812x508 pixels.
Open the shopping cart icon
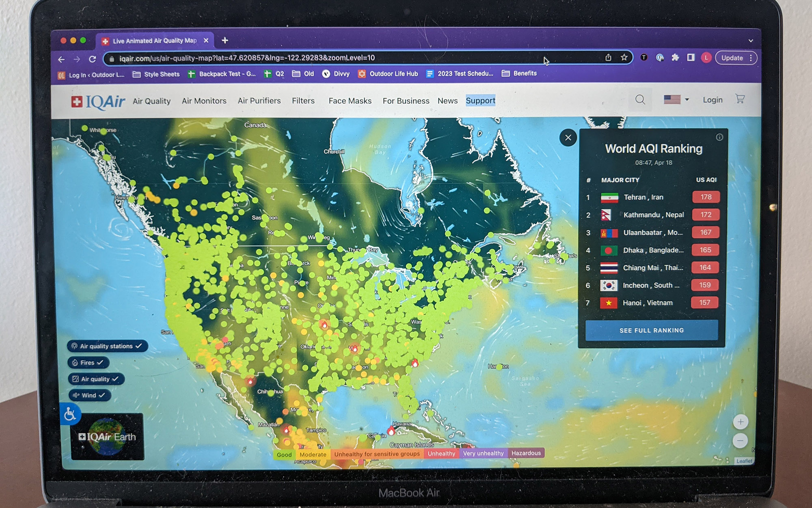tap(740, 99)
